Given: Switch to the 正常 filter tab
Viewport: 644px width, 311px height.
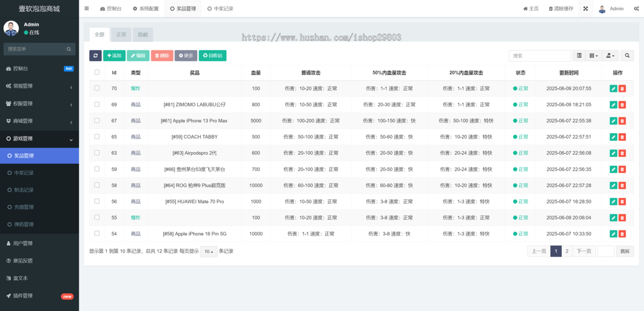Looking at the screenshot, I should (x=121, y=34).
